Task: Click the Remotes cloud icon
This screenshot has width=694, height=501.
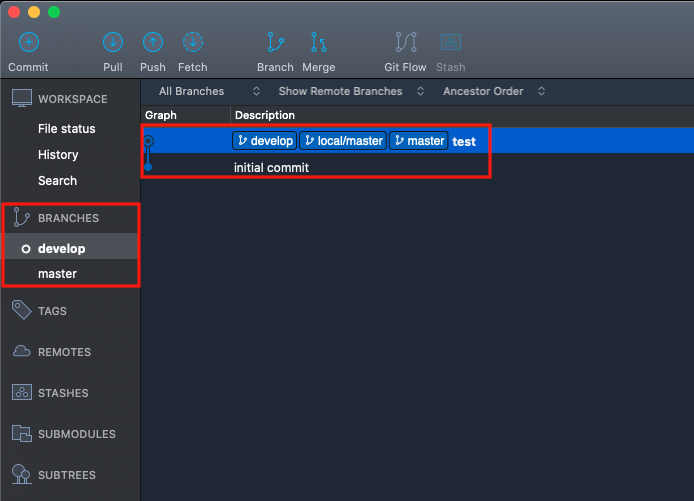Action: pos(21,351)
